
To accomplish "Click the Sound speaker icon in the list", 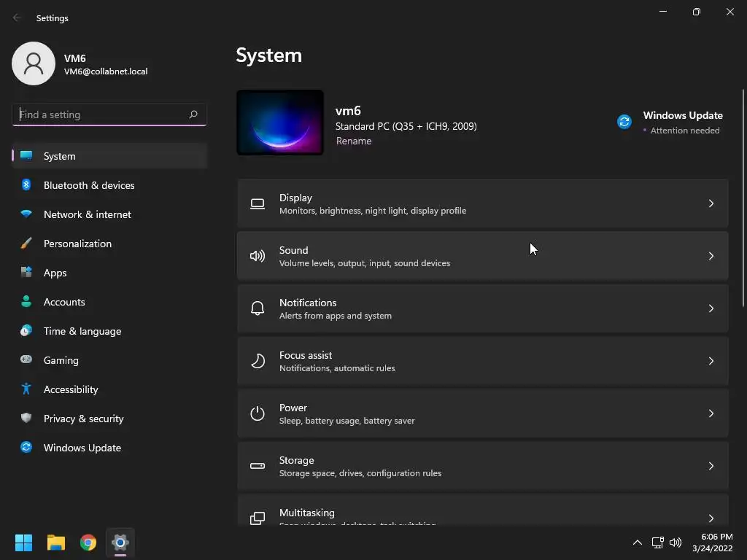I will click(258, 256).
